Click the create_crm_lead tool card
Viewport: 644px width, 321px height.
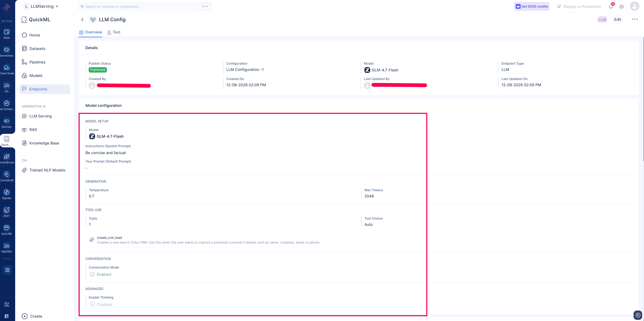pos(221,240)
